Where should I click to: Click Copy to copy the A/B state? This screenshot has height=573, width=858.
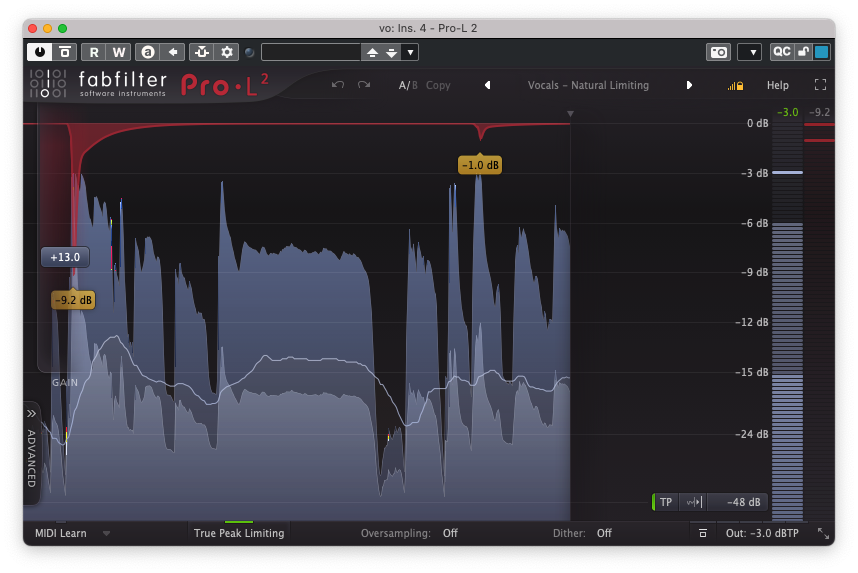(438, 85)
